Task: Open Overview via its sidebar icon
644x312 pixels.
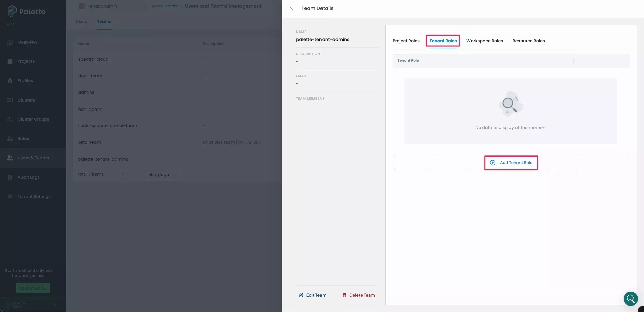Action: [x=10, y=42]
